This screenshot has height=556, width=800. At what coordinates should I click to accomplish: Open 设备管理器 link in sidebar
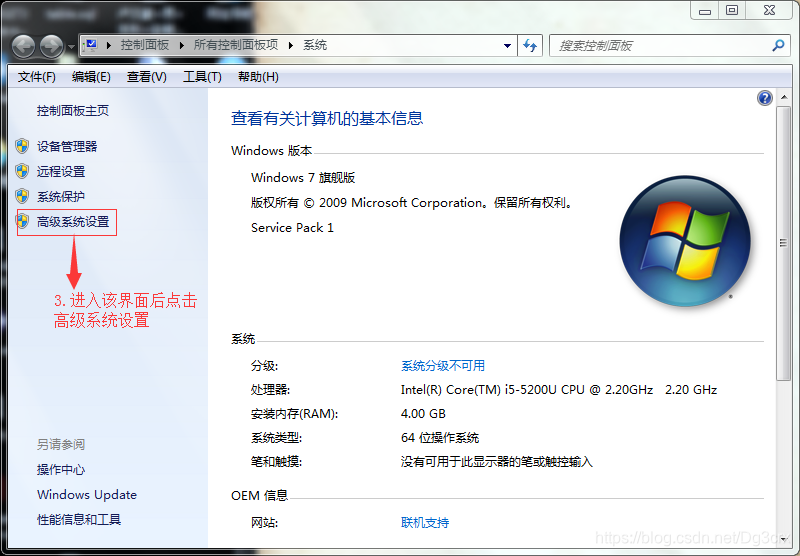[x=67, y=146]
